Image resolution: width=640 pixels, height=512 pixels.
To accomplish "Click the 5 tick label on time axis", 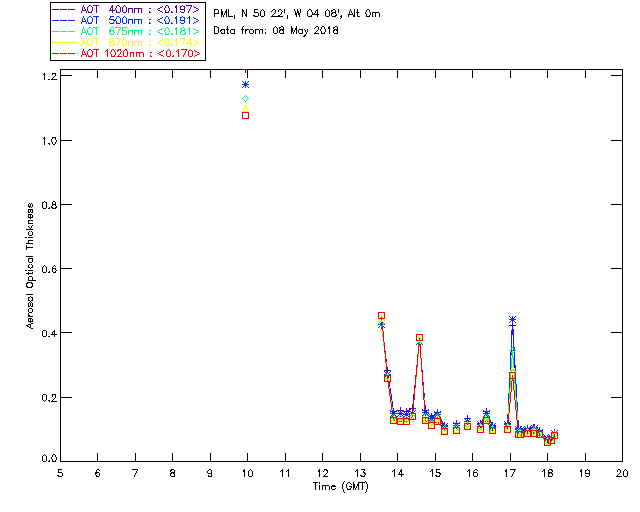I will (x=60, y=473).
